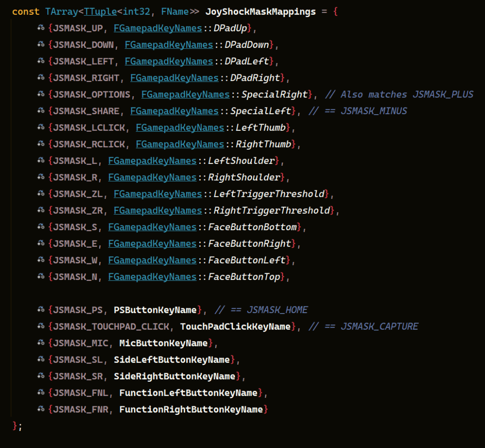The image size is (485, 448).
Task: Click the PSButtonKeyName identifier
Action: 155,310
